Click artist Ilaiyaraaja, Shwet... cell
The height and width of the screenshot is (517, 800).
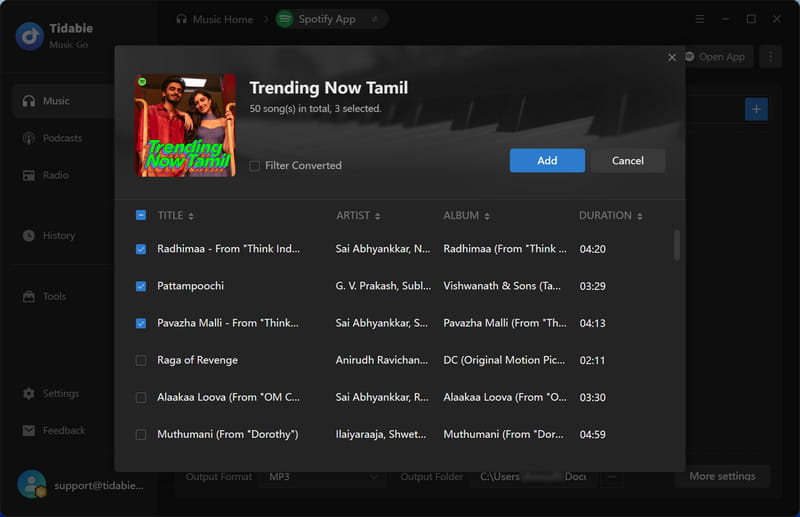tap(381, 434)
